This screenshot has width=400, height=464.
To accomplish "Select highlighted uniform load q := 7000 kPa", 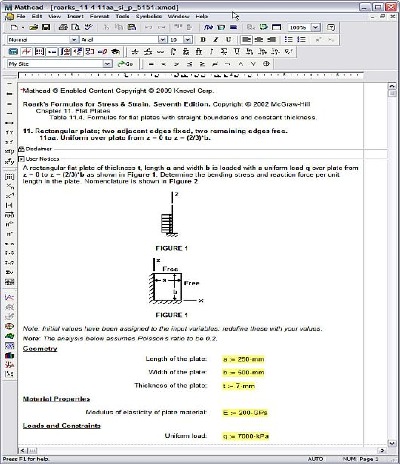I will (x=246, y=436).
